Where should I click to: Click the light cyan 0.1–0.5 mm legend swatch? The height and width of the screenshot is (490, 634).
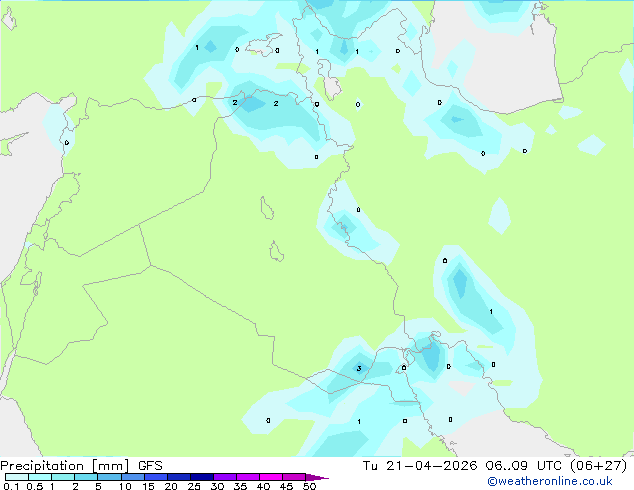pyautogui.click(x=17, y=477)
